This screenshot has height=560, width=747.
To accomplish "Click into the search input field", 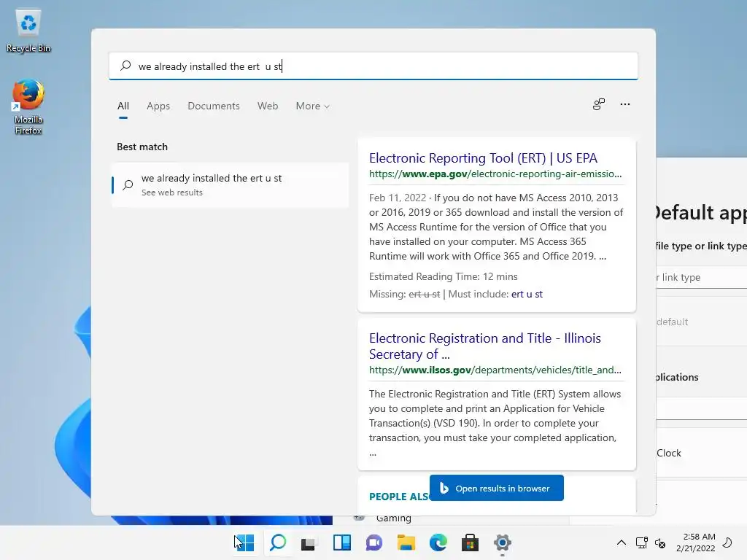I will pos(373,66).
